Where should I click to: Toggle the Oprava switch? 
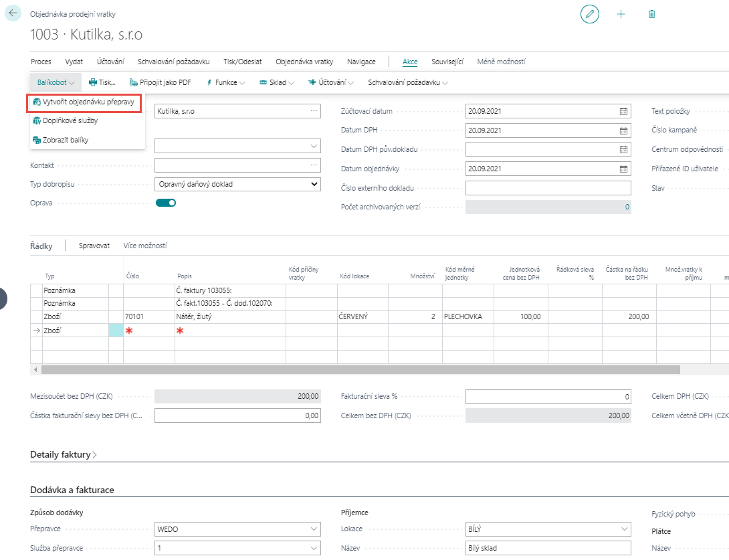[x=166, y=203]
